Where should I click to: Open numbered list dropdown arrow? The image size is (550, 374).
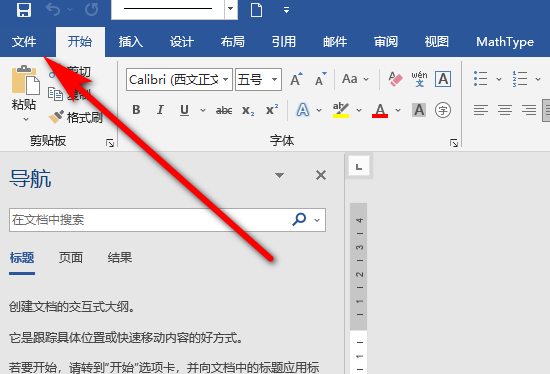[538, 79]
